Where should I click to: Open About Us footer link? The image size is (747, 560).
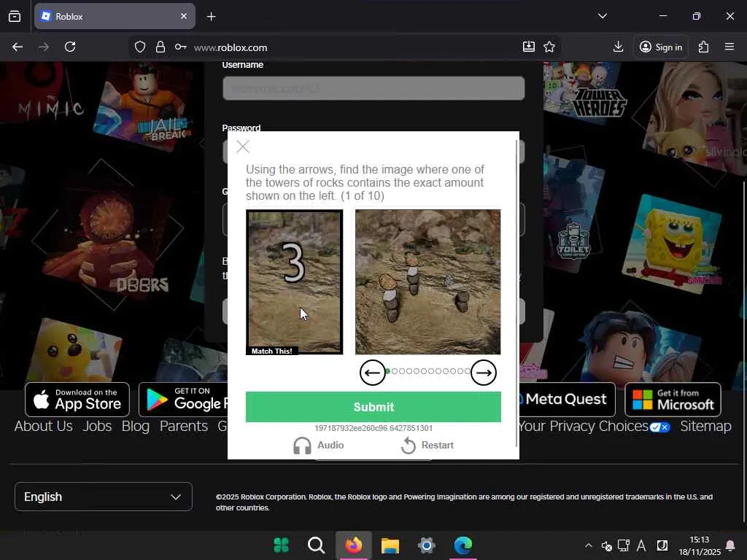[x=43, y=426]
